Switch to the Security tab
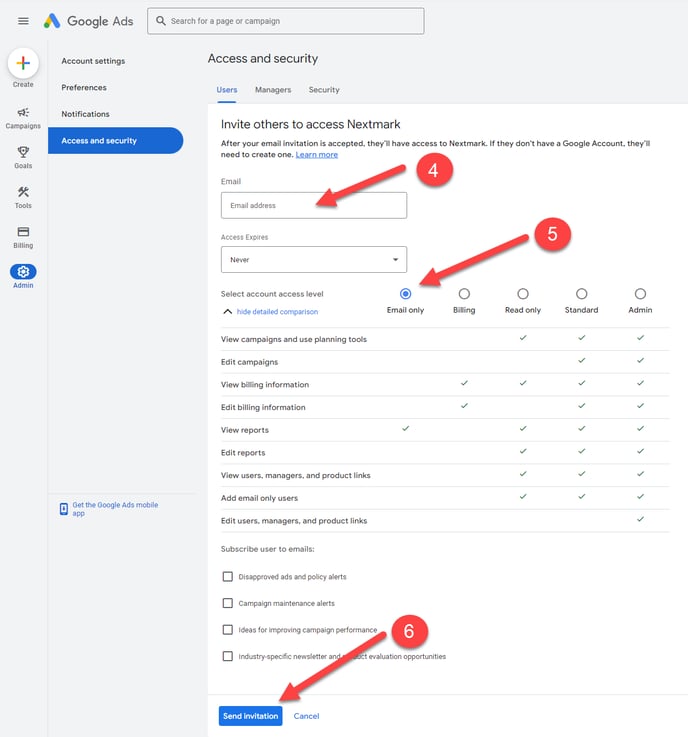The image size is (688, 737). coord(324,90)
